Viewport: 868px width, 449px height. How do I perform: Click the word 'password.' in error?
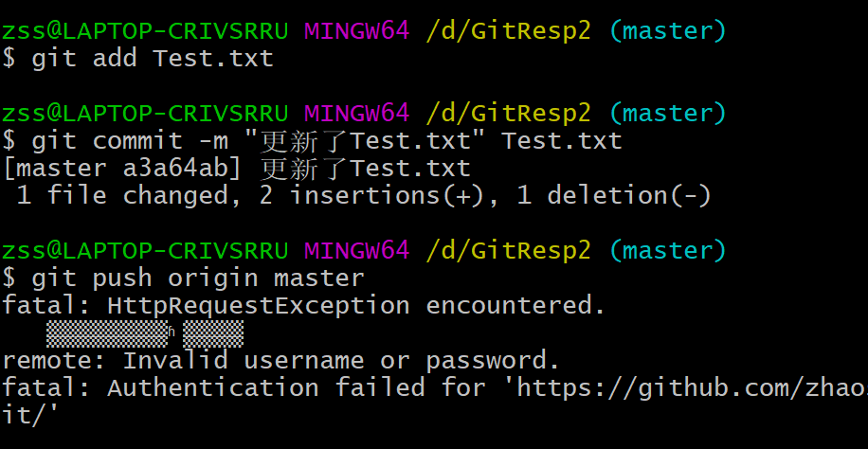494,362
